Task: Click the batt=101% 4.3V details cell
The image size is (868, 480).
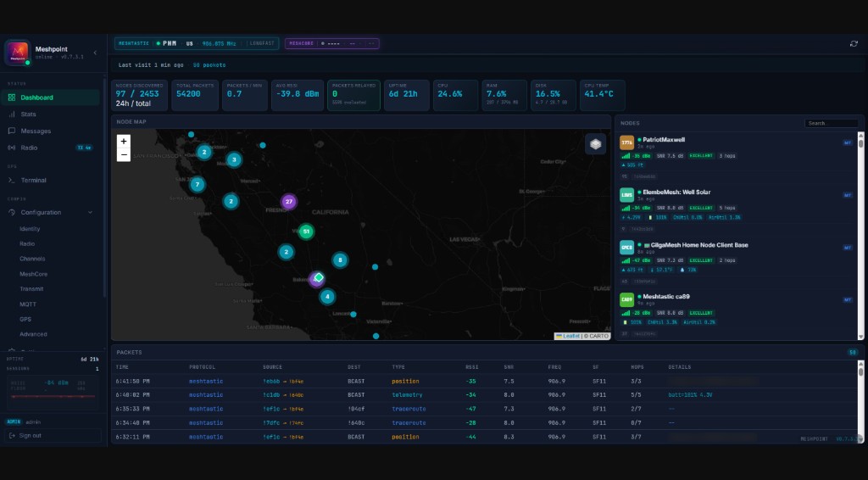Action: [x=690, y=395]
